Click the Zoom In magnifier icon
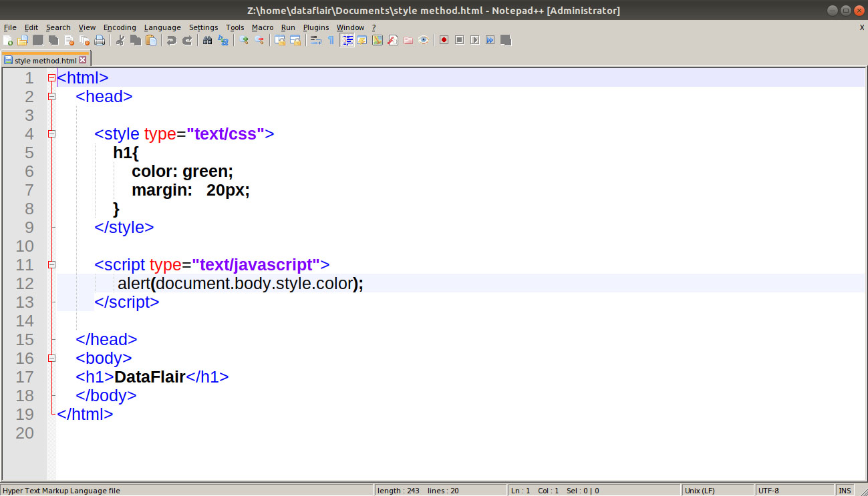This screenshot has height=496, width=868. click(244, 40)
